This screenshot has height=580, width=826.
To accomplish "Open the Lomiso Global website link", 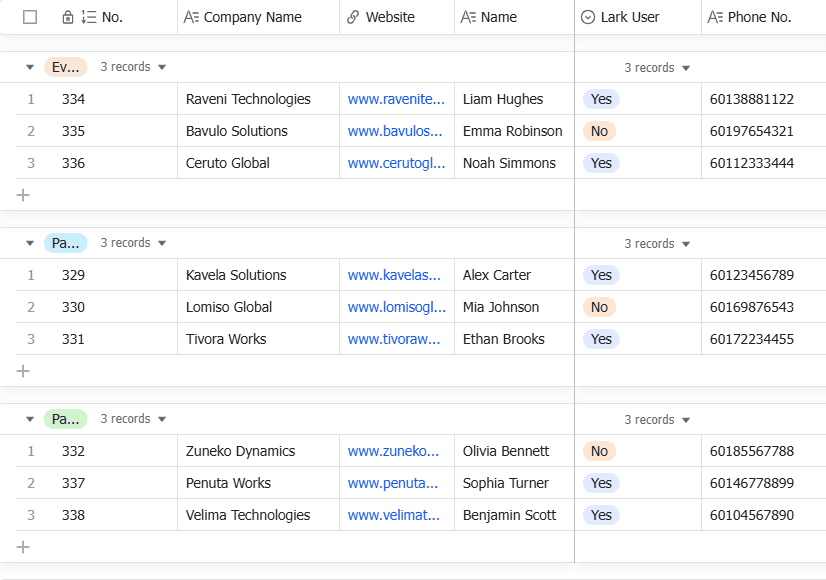I will (396, 307).
